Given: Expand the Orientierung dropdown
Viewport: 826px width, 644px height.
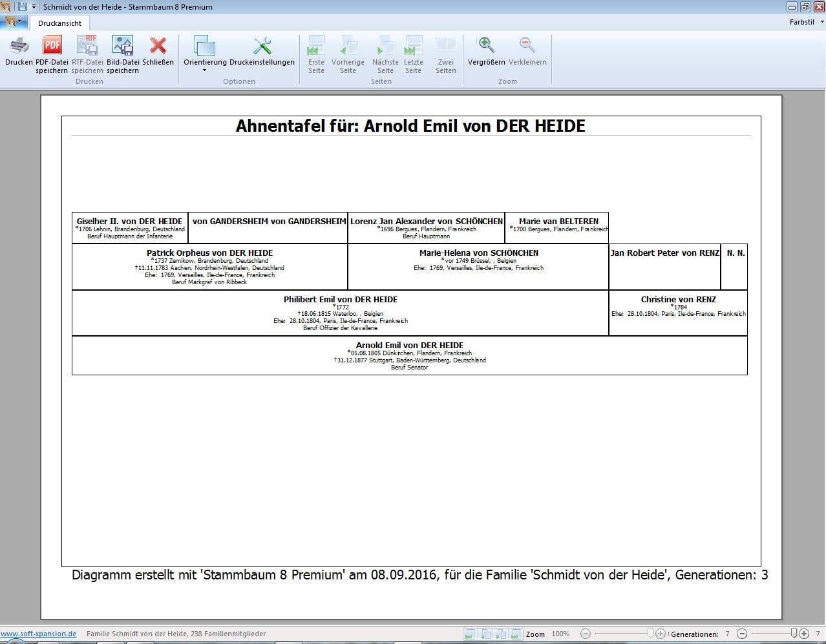Looking at the screenshot, I should point(205,70).
